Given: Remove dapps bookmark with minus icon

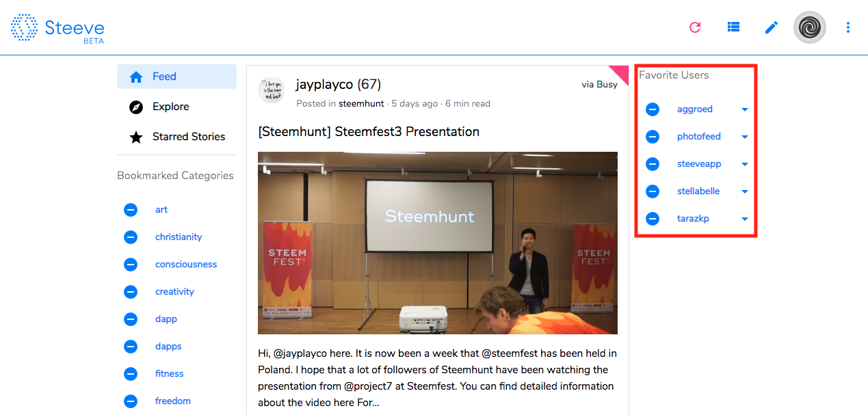Looking at the screenshot, I should (131, 347).
